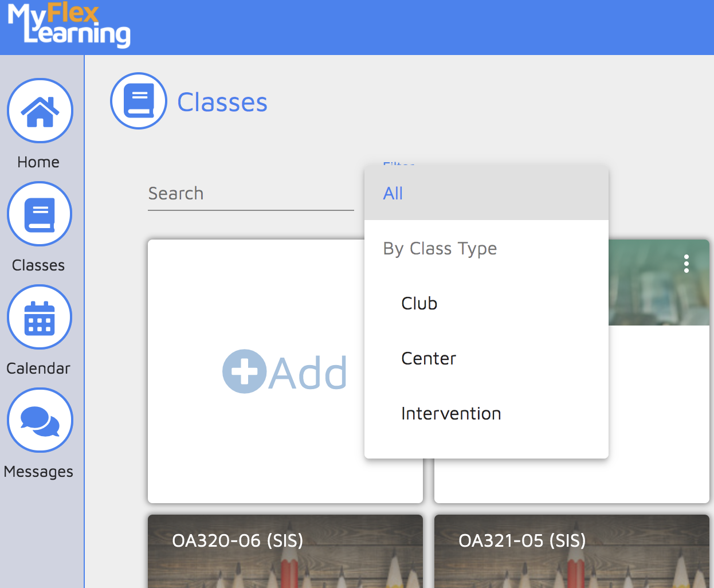Click the Add text to create class
714x588 pixels.
(x=308, y=374)
